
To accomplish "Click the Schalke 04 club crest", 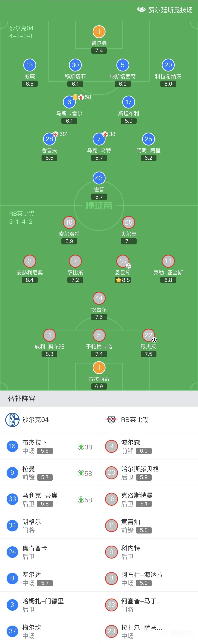I will pos(12,420).
